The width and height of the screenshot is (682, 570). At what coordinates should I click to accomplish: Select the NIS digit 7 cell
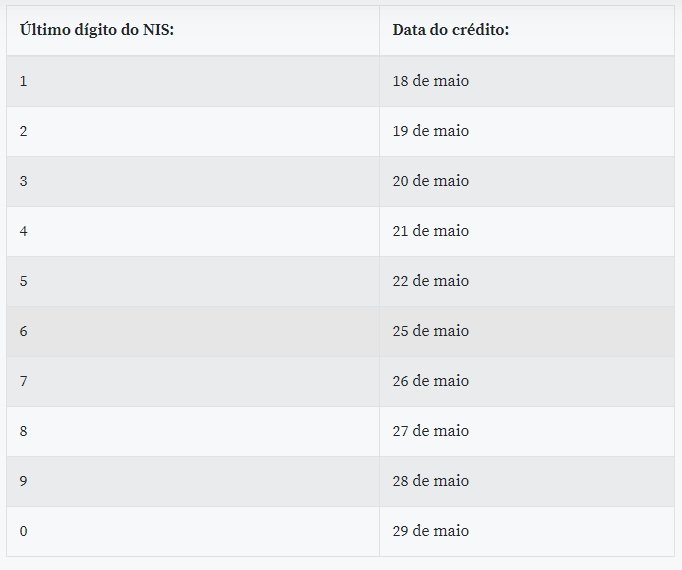pos(193,381)
